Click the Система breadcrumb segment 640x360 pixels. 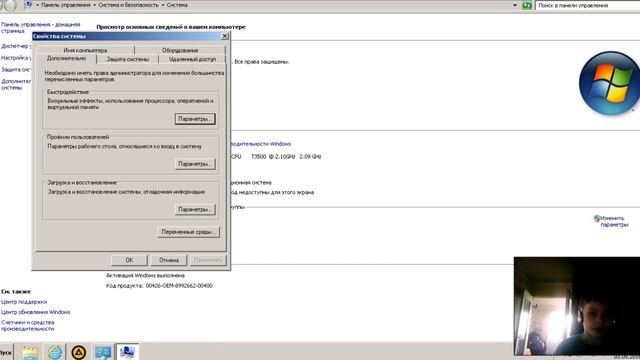(177, 5)
